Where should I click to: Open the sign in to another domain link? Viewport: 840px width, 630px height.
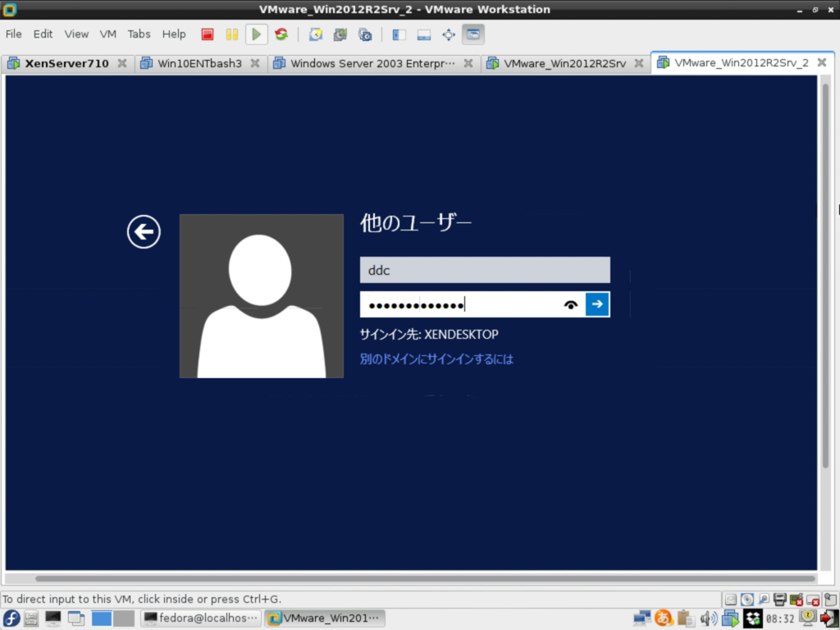point(436,359)
